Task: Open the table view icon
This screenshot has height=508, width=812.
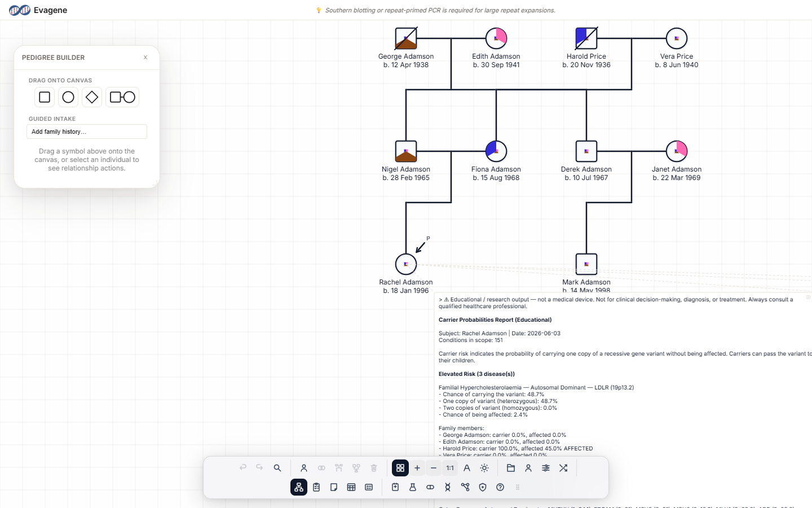Action: [x=351, y=487]
